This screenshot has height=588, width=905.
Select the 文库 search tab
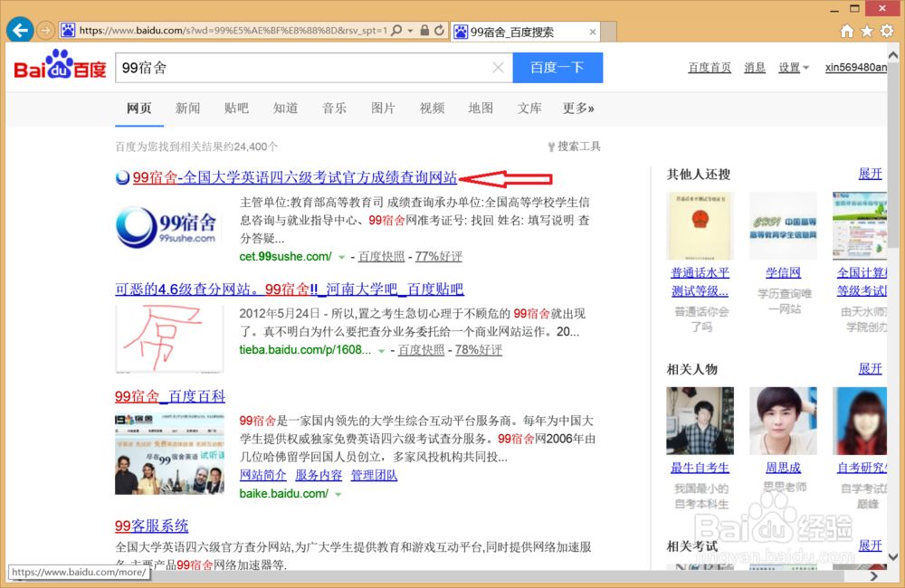click(529, 108)
